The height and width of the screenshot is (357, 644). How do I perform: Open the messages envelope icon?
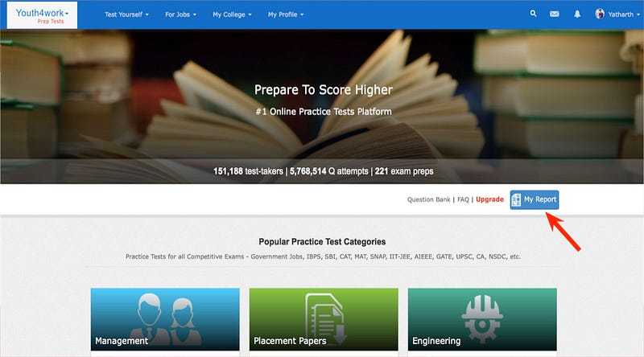point(555,14)
